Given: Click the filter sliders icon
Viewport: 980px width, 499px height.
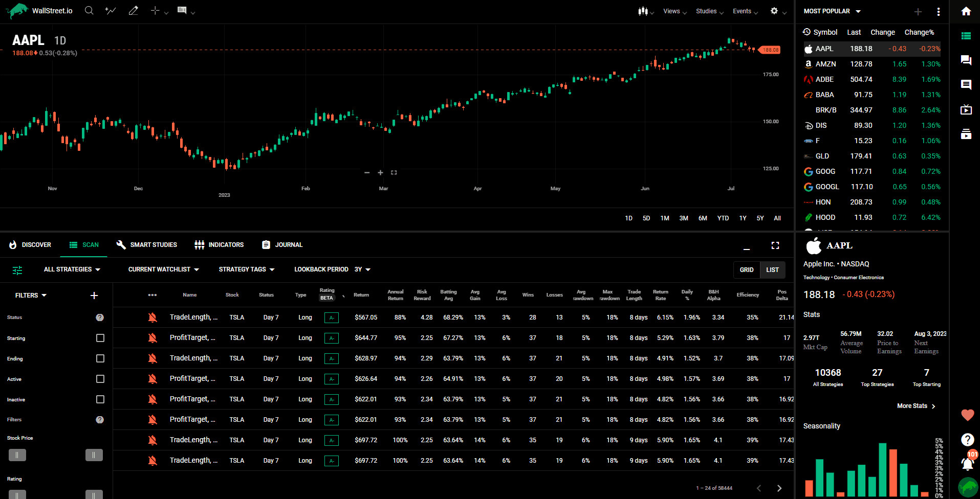Looking at the screenshot, I should coord(17,270).
